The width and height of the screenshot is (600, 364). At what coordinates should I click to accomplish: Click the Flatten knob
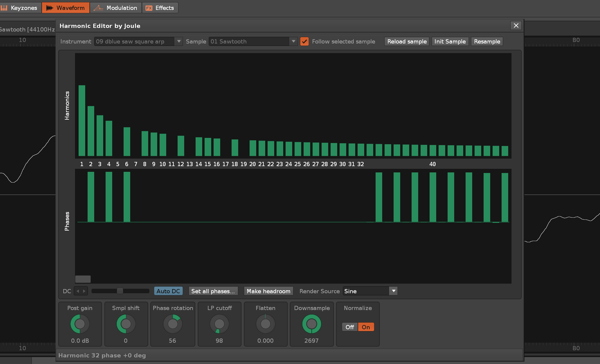tap(265, 324)
